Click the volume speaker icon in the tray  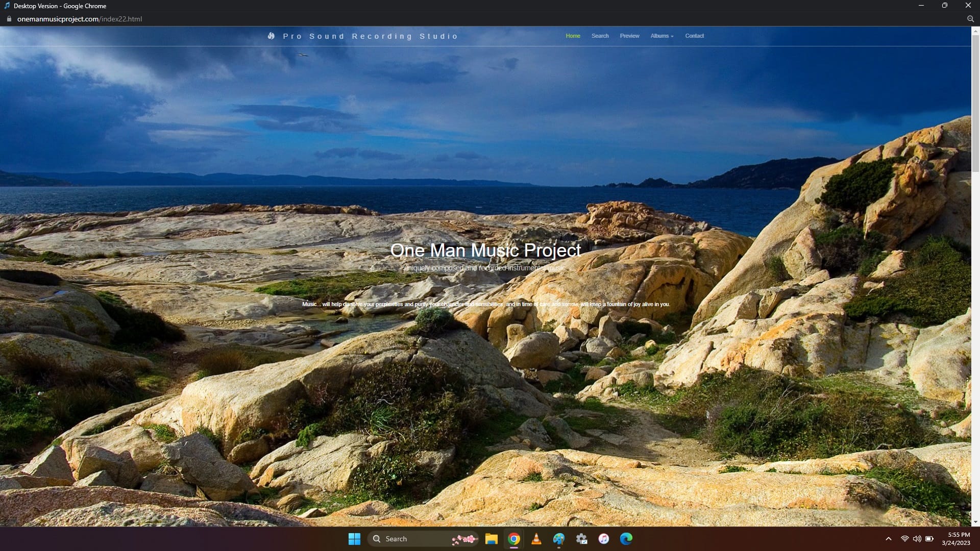pyautogui.click(x=917, y=539)
